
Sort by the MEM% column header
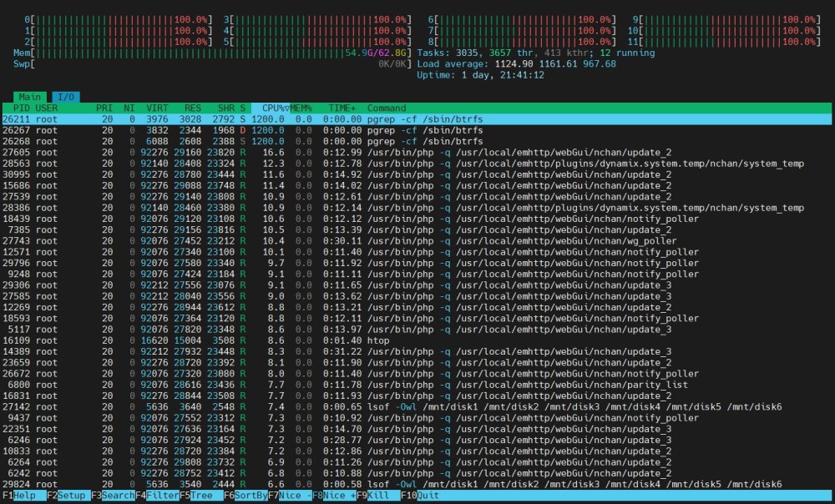301,108
